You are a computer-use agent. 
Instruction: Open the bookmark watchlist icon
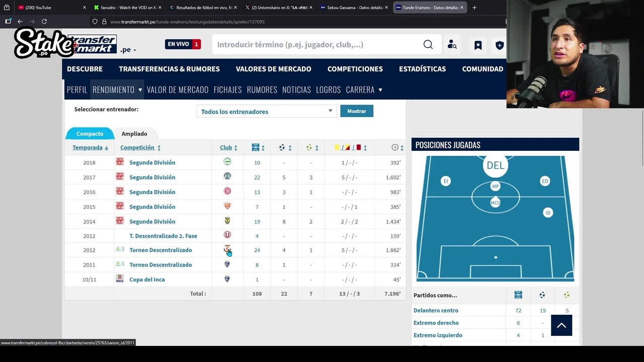(x=478, y=45)
